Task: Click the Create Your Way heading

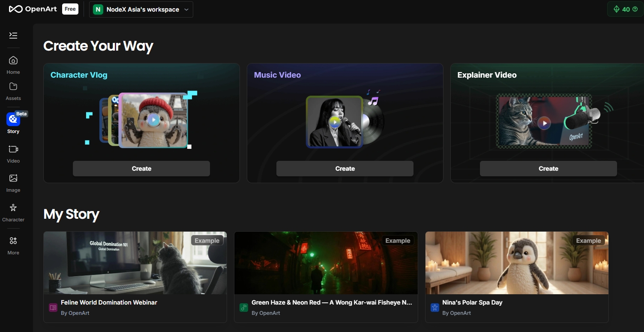Action: coord(98,46)
